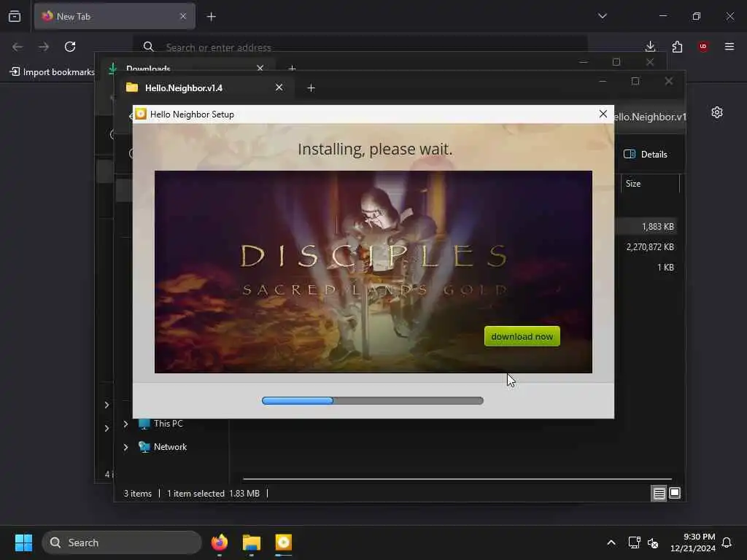Show hidden system tray icons
The width and height of the screenshot is (747, 560).
coord(611,542)
